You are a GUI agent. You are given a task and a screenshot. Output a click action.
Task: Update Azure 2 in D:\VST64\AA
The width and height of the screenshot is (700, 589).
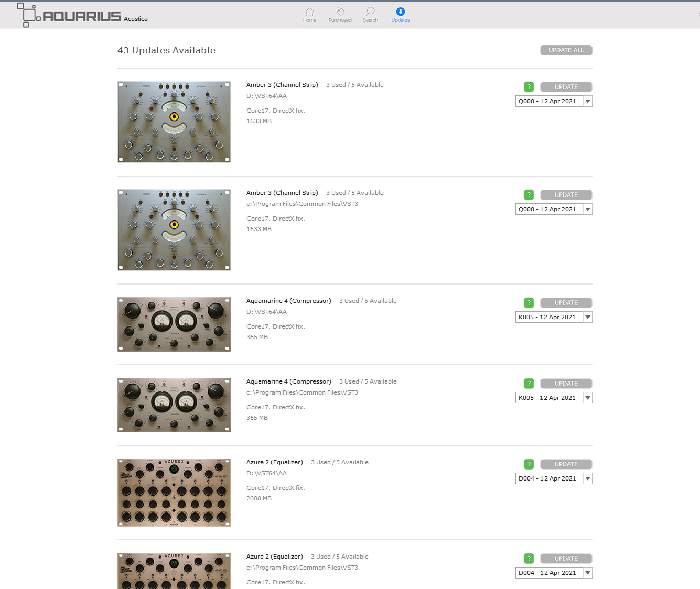pos(566,464)
